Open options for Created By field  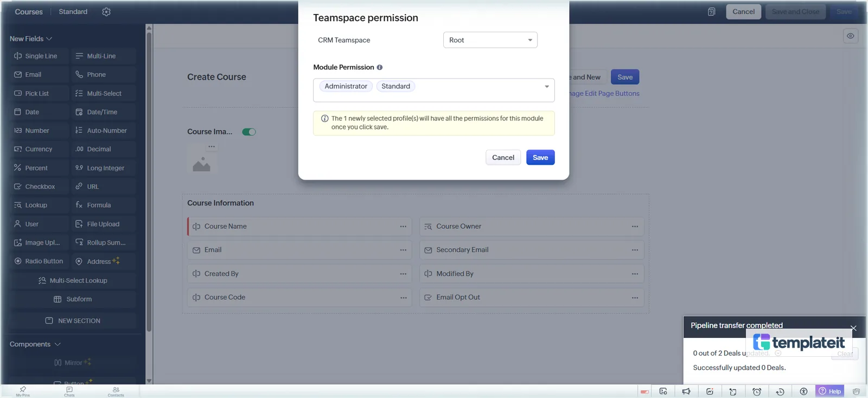click(x=403, y=274)
